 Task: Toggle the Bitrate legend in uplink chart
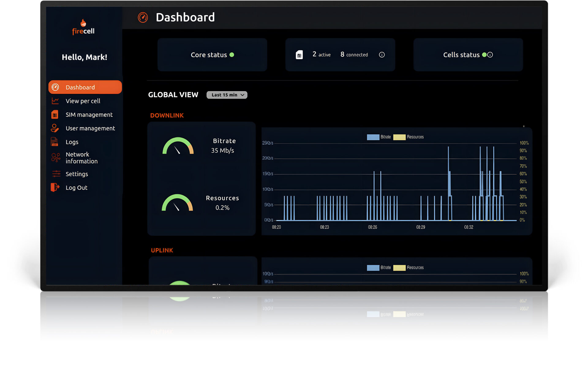[379, 267]
